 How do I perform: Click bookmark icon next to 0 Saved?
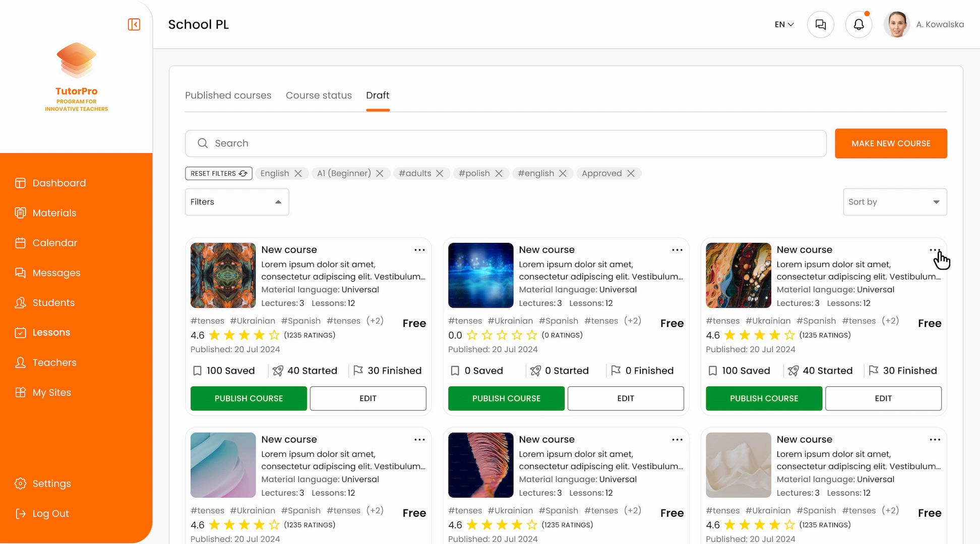[455, 371]
